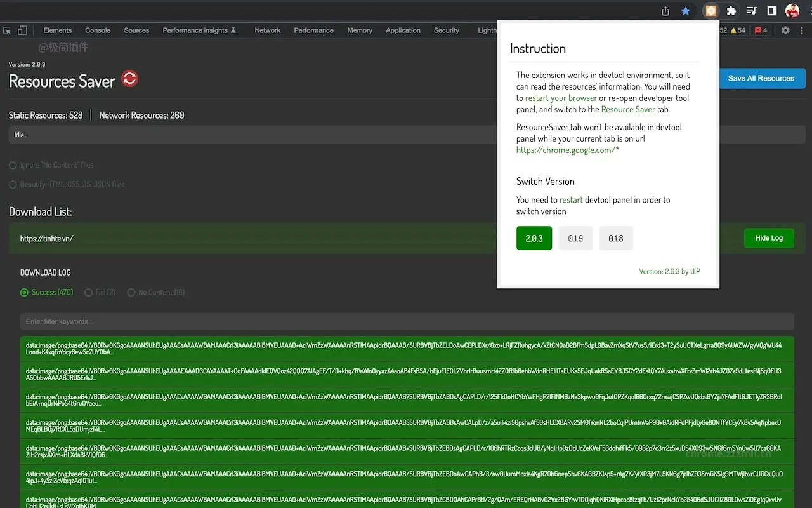
Task: Click the Resources Saver extension icon in toolbar
Action: click(x=711, y=11)
